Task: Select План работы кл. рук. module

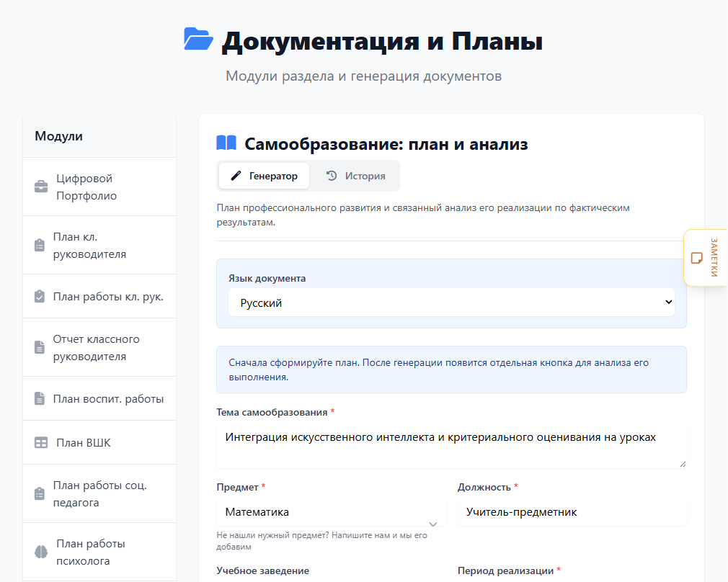Action: click(x=99, y=296)
